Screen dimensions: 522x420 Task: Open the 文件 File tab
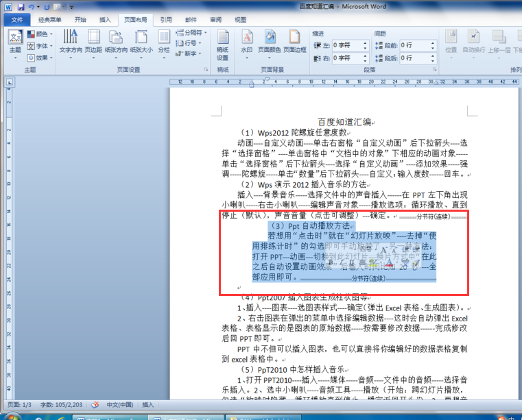(x=17, y=20)
